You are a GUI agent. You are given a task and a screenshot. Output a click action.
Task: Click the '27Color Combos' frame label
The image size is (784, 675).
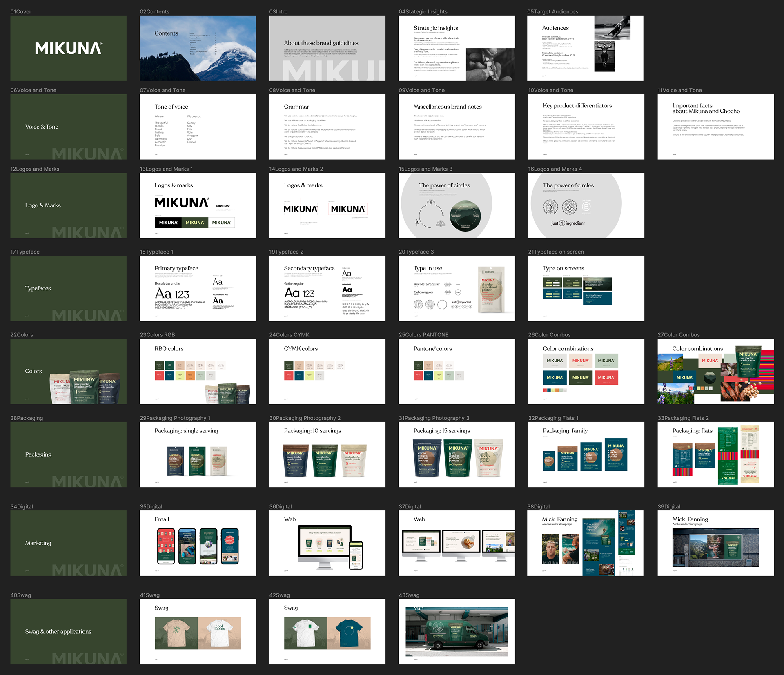pos(678,334)
